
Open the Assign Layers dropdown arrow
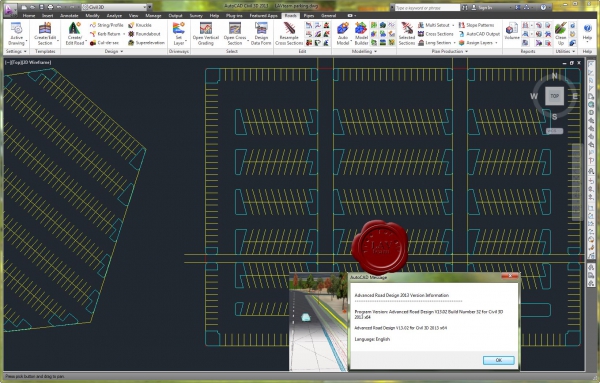click(x=496, y=43)
